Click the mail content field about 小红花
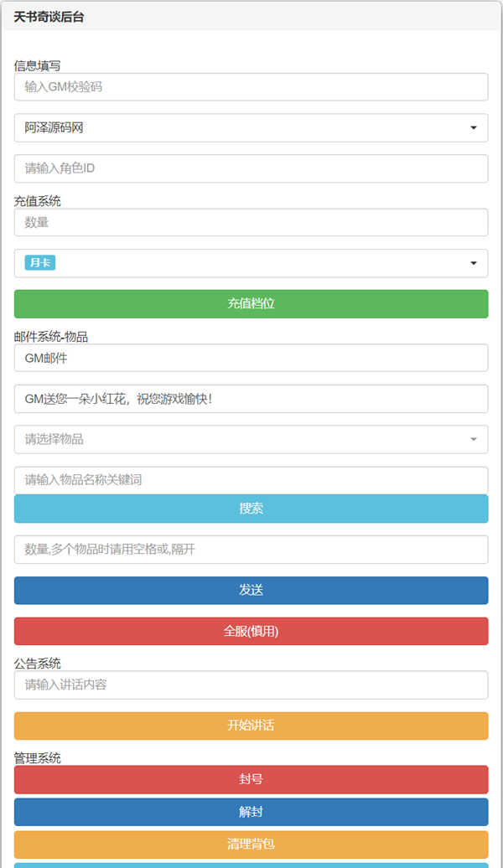Image resolution: width=503 pixels, height=868 pixels. coord(251,399)
